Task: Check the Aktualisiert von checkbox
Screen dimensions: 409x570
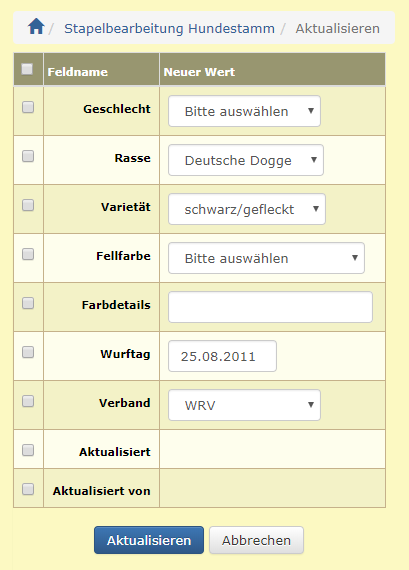Action: pyautogui.click(x=28, y=489)
